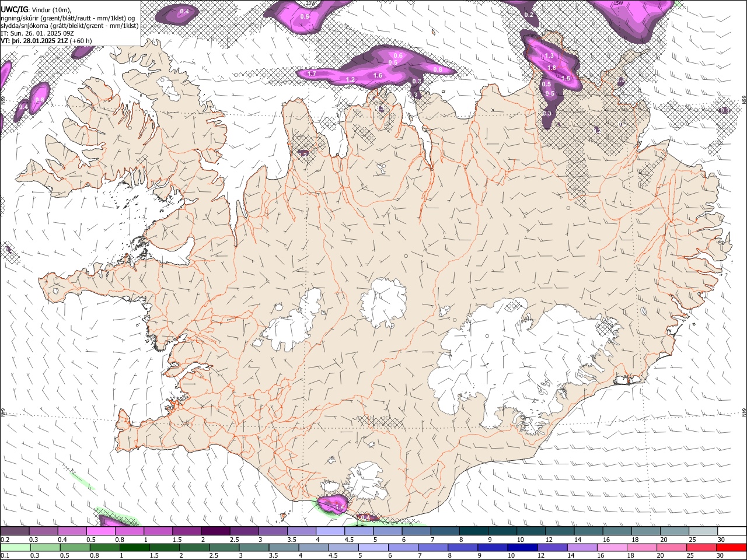This screenshot has width=747, height=560.
Task: Select the light grey 25 swatch in the upper legend row
Action: pyautogui.click(x=703, y=531)
